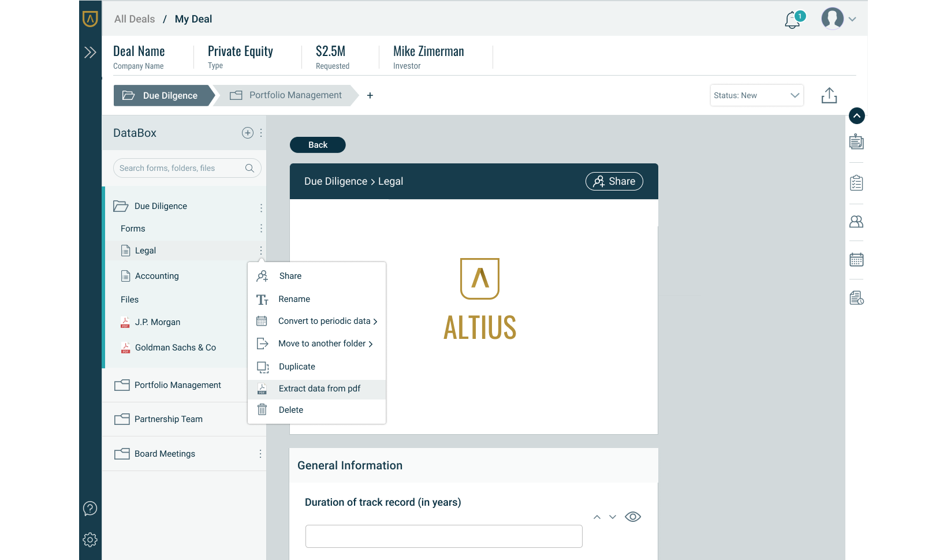Open the notes icon in right rail
Screen dimensions: 947x560
click(x=856, y=141)
